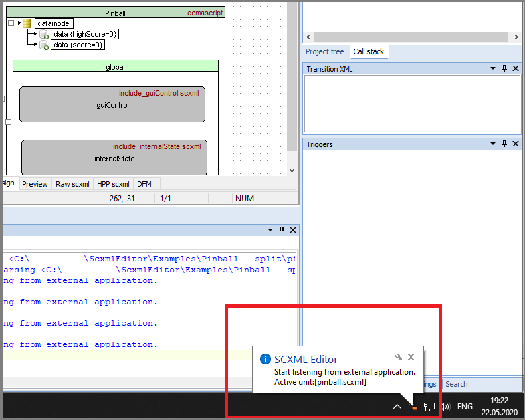Viewport: 525px width, 420px height.
Task: Select data {highScore=0} item
Action: coord(85,34)
